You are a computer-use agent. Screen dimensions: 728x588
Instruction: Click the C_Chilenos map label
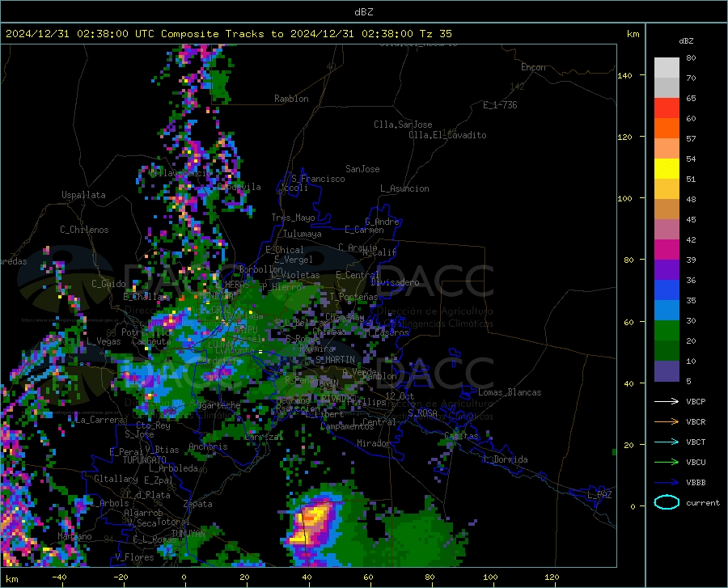(x=84, y=230)
